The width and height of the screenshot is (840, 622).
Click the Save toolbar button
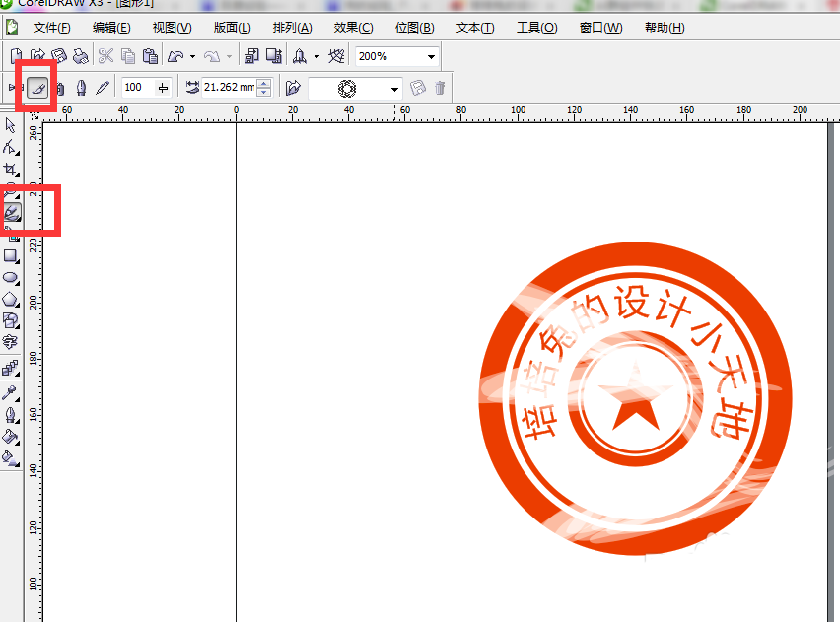tap(56, 56)
